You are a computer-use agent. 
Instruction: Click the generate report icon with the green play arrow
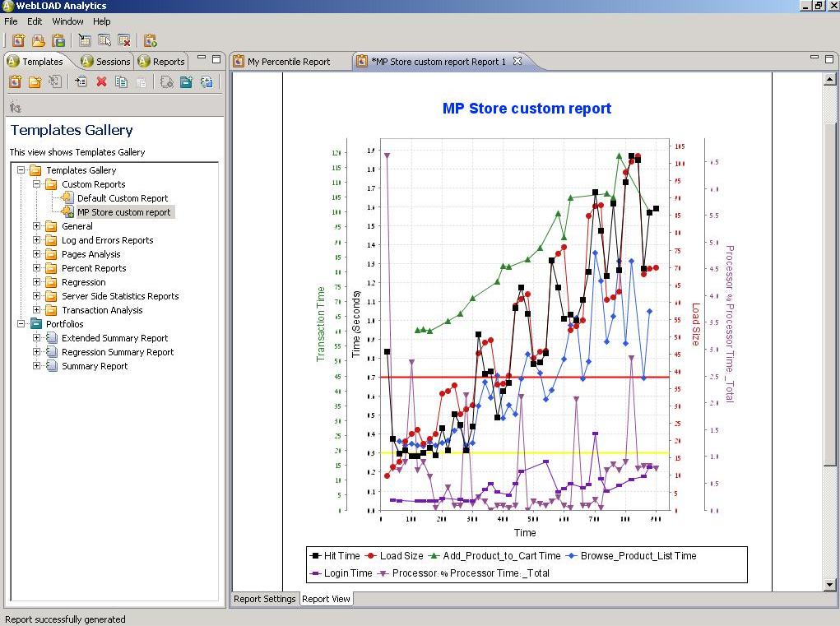pos(151,40)
